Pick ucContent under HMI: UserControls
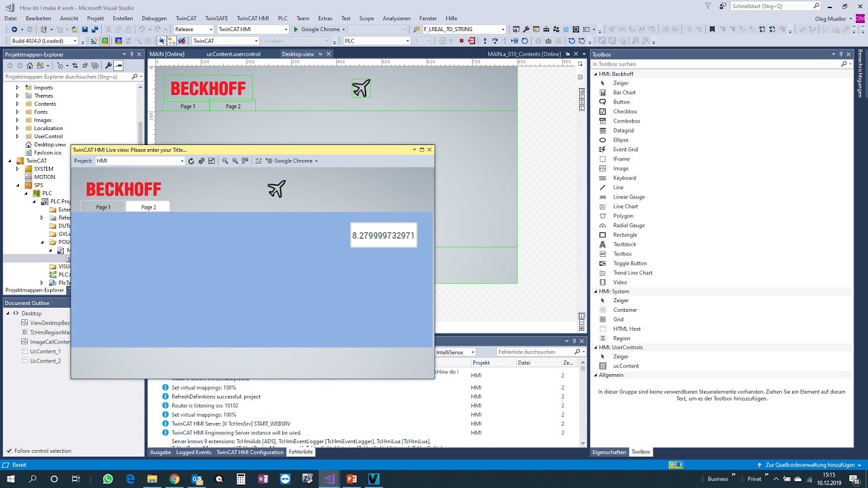The height and width of the screenshot is (488, 868). click(626, 366)
